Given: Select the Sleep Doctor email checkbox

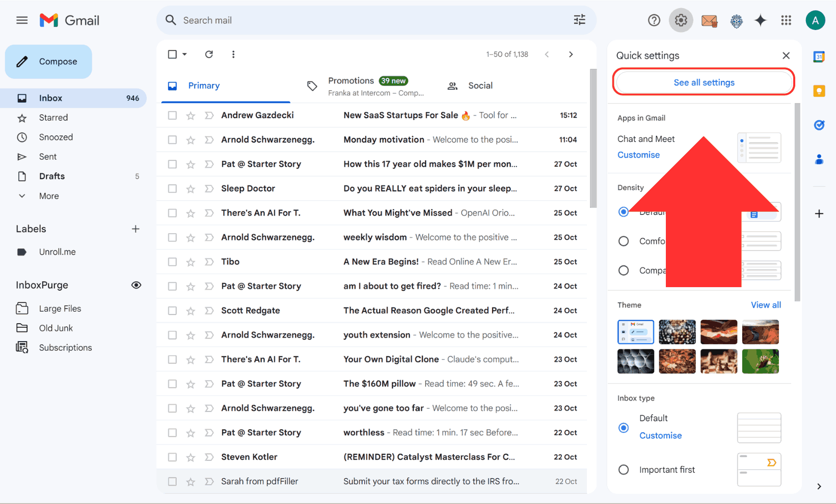Looking at the screenshot, I should (172, 189).
